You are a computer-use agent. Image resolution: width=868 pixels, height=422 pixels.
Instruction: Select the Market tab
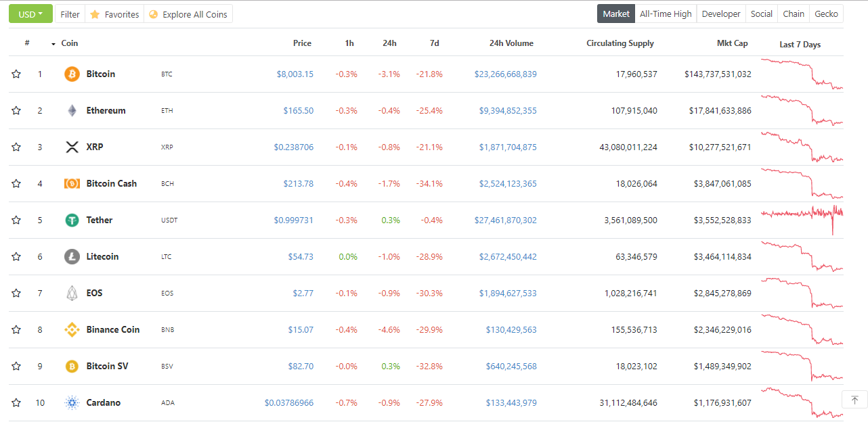pos(616,14)
